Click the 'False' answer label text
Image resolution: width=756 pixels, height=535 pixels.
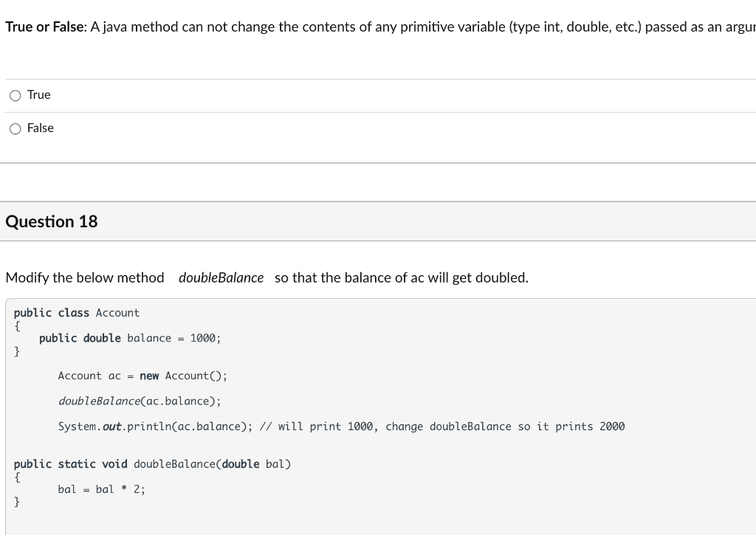point(41,128)
